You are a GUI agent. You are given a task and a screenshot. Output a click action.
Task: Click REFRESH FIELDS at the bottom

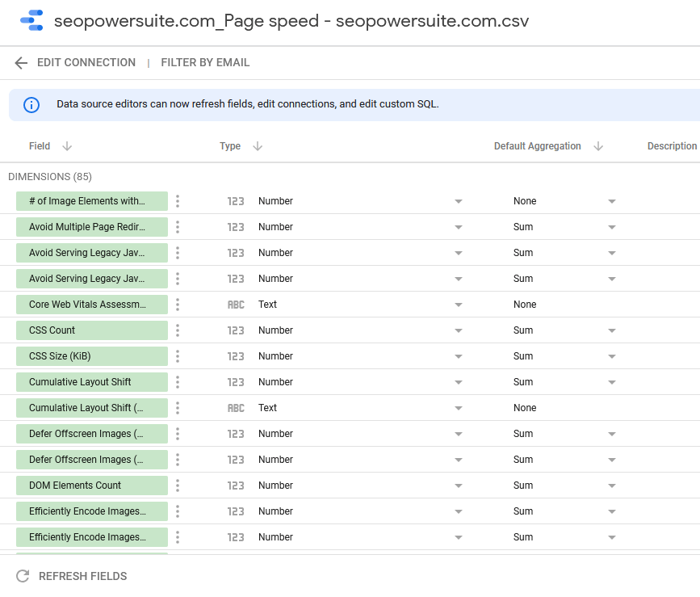(x=71, y=577)
